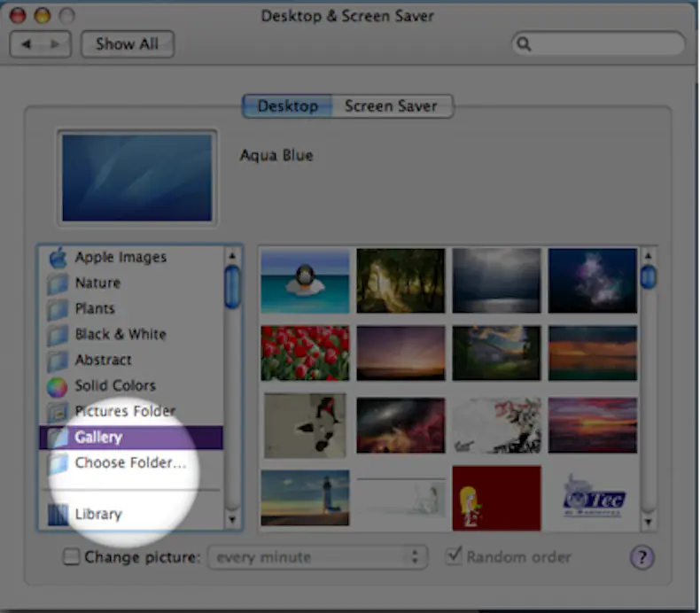Choose the forest path thumbnail
The width and height of the screenshot is (700, 613).
tap(401, 281)
